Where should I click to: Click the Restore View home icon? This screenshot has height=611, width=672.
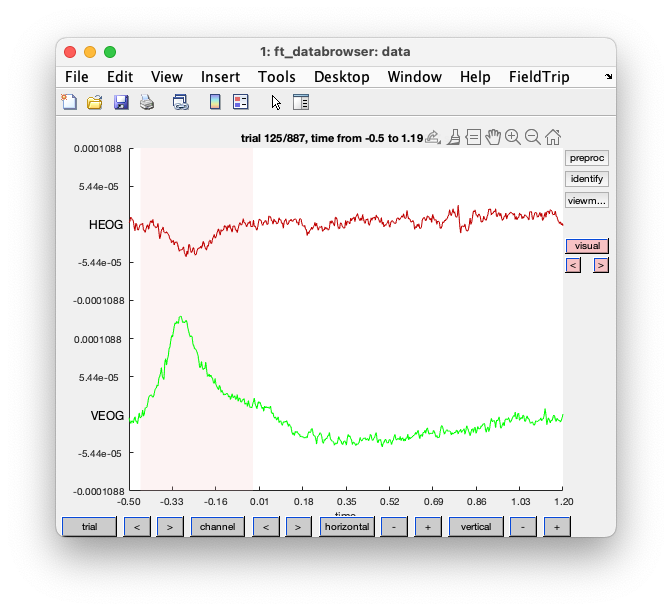click(553, 137)
